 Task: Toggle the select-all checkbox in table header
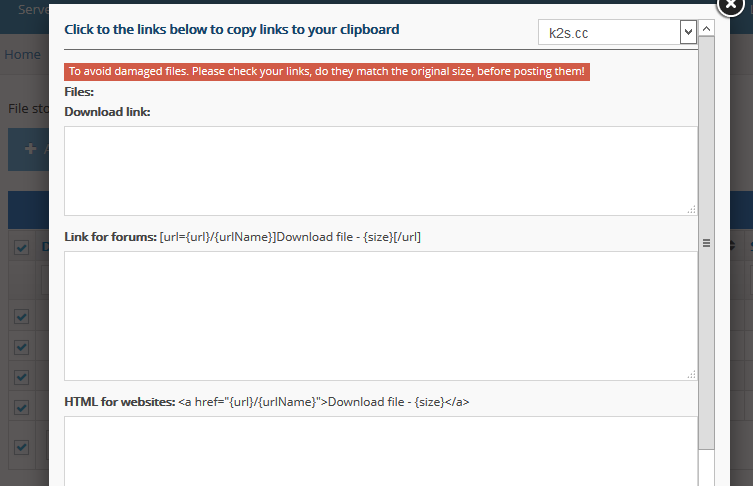pos(22,246)
